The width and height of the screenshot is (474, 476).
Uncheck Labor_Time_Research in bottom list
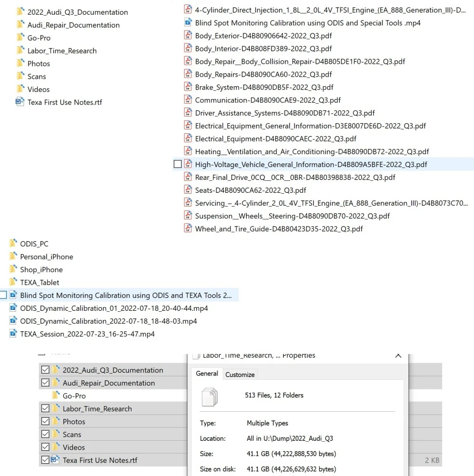[45, 408]
